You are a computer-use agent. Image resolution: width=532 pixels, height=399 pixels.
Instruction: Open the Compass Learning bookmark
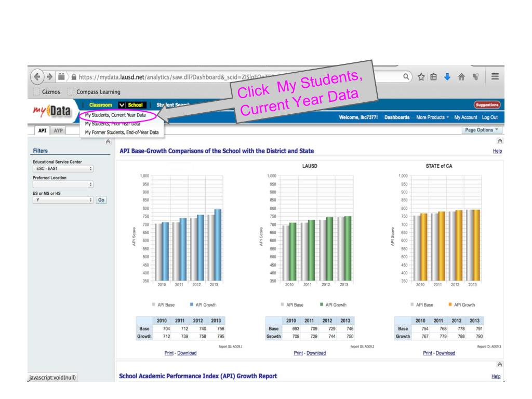[x=94, y=91]
